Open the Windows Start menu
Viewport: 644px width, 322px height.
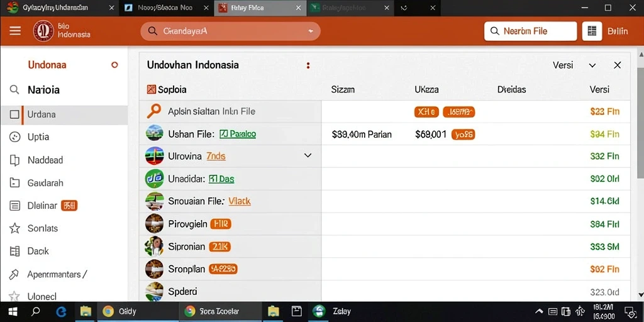coord(12,312)
